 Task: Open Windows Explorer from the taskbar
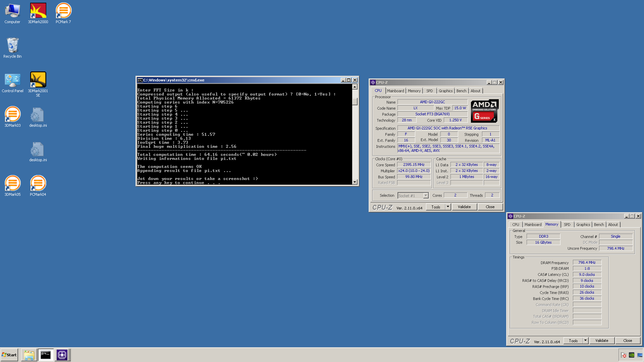pyautogui.click(x=29, y=355)
